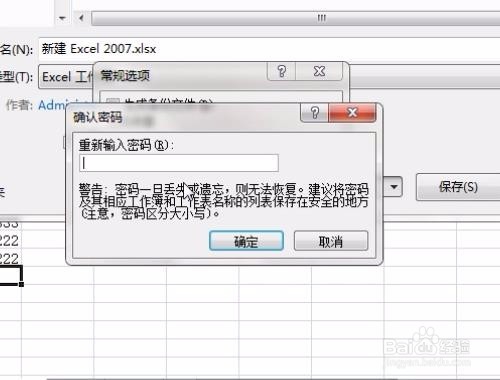The image size is (500, 380).
Task: Open the file type dropdown Excel 工作簿
Action: 66,77
